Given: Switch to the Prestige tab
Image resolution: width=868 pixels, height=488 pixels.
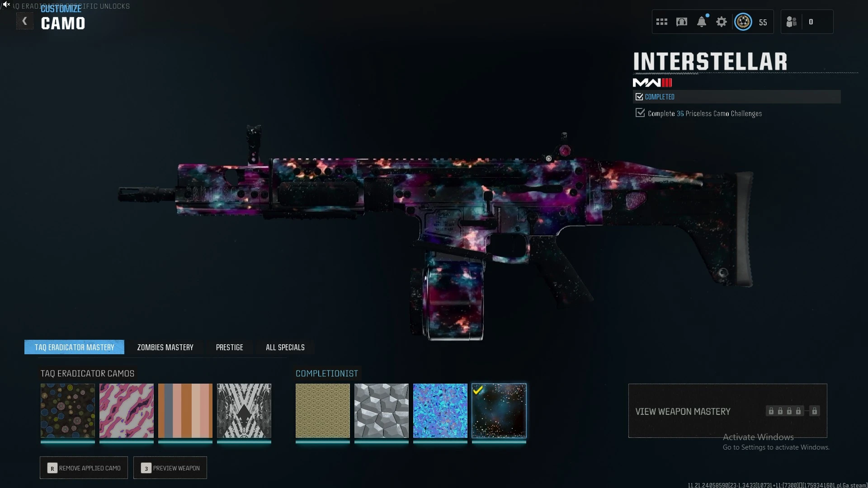Looking at the screenshot, I should [229, 347].
